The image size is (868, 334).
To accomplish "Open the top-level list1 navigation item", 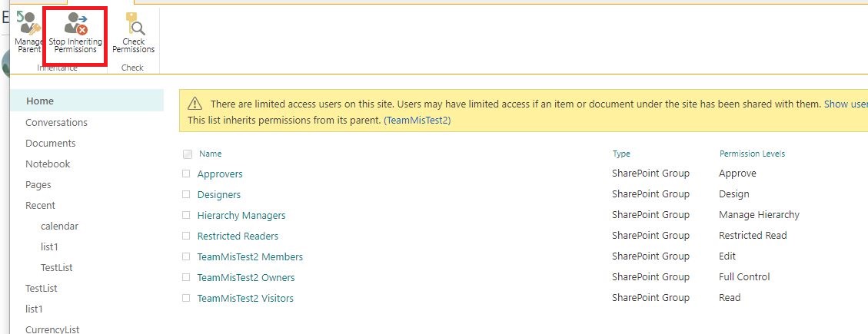I will (x=34, y=309).
